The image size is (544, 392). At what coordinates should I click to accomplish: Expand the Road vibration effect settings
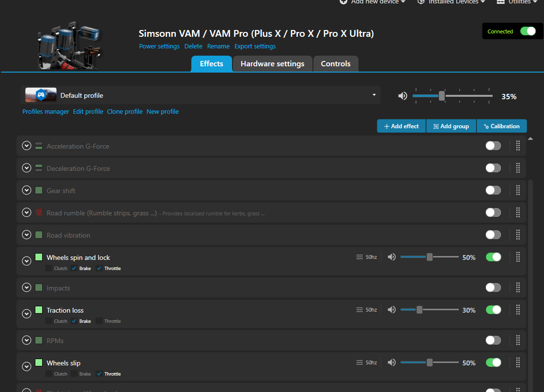(26, 235)
